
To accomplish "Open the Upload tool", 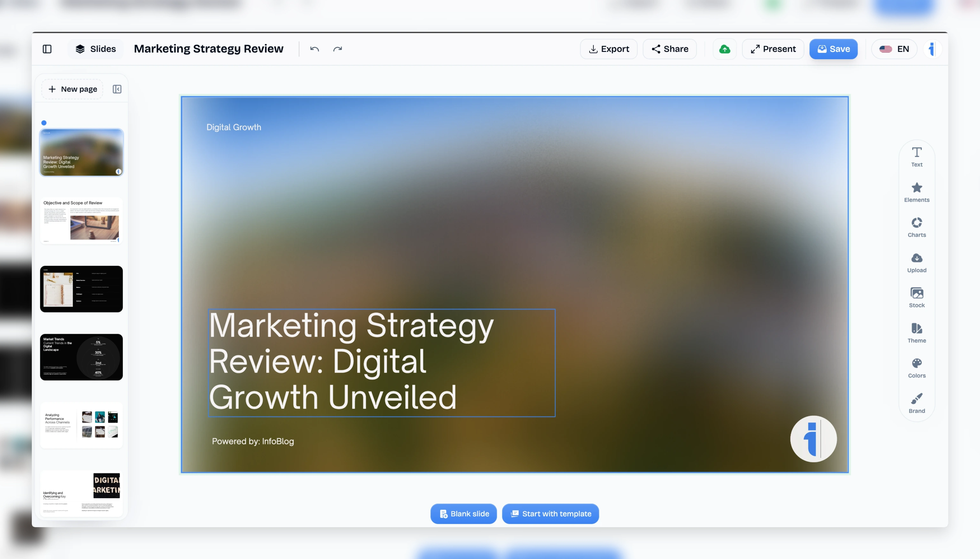I will pos(917,263).
